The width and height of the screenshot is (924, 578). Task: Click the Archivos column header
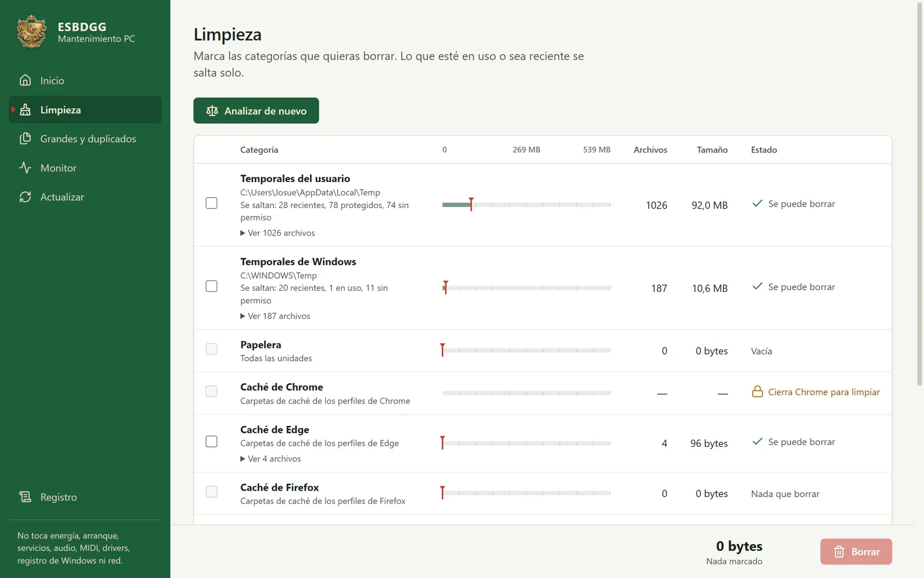click(650, 150)
